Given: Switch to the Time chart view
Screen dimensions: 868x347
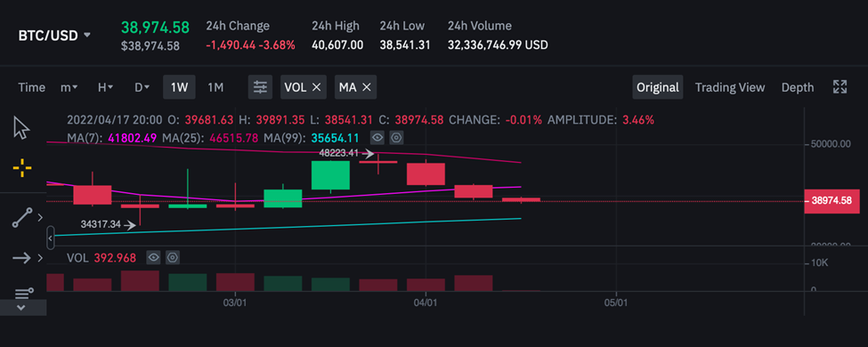Looking at the screenshot, I should pyautogui.click(x=31, y=87).
